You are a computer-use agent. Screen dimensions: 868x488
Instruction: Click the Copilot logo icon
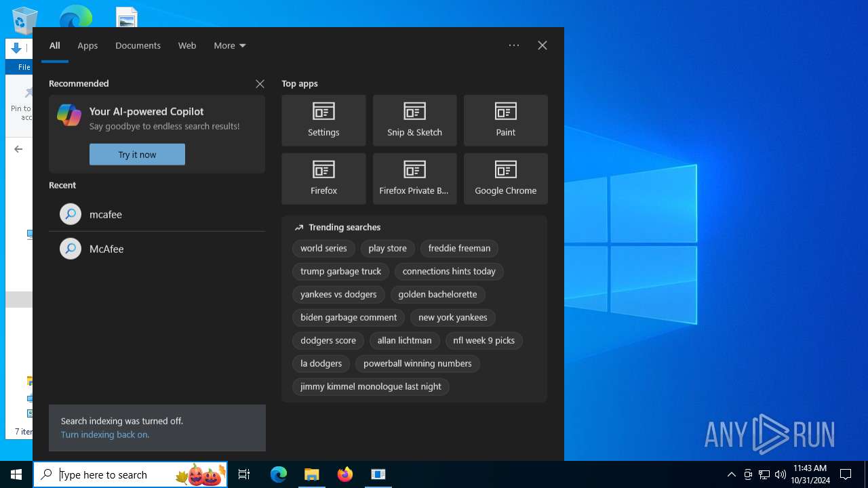(x=69, y=115)
